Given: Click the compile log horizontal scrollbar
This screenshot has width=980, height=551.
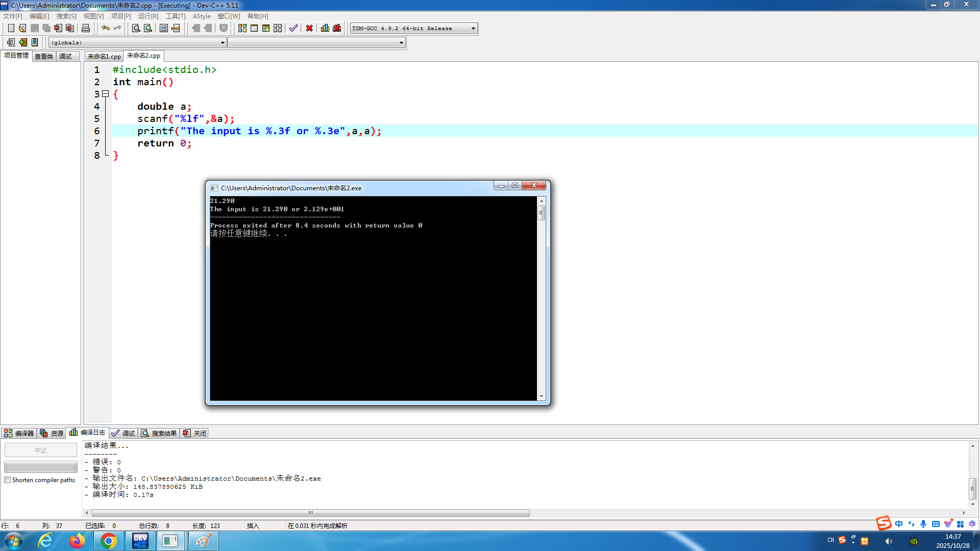Looking at the screenshot, I should 310,513.
